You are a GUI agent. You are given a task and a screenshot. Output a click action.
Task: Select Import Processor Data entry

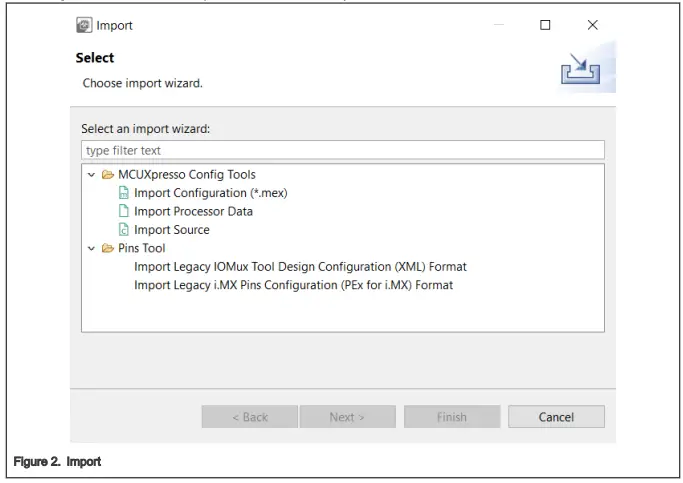point(193,211)
